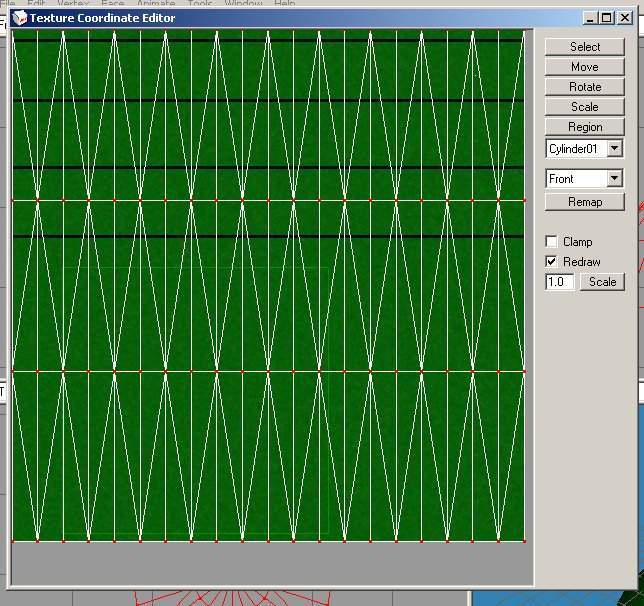Click the Texture Coordinate Editor window icon

(x=20, y=18)
